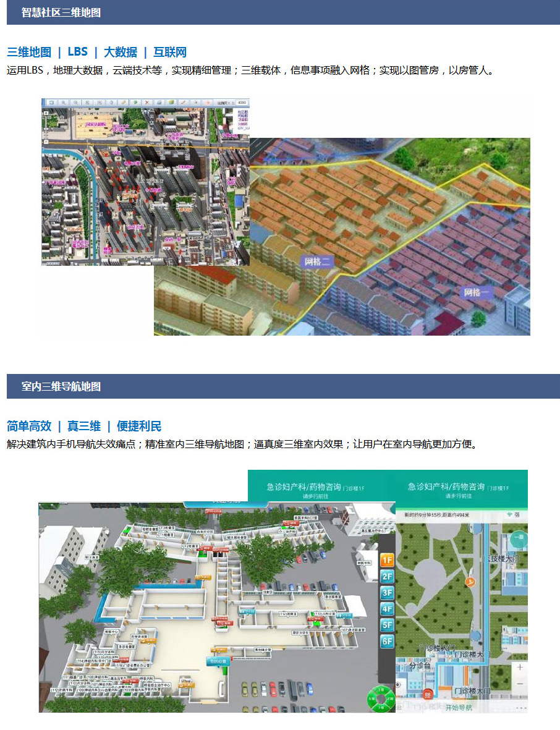This screenshot has width=560, height=730.
Task: Click the Wi-Fi signal icon in the navigation bar
Action: (x=509, y=515)
